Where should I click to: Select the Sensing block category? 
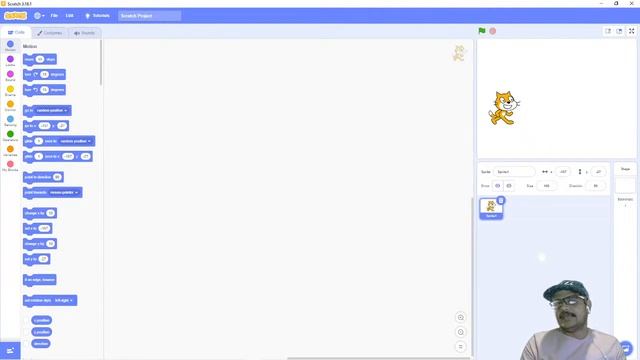coord(10,121)
